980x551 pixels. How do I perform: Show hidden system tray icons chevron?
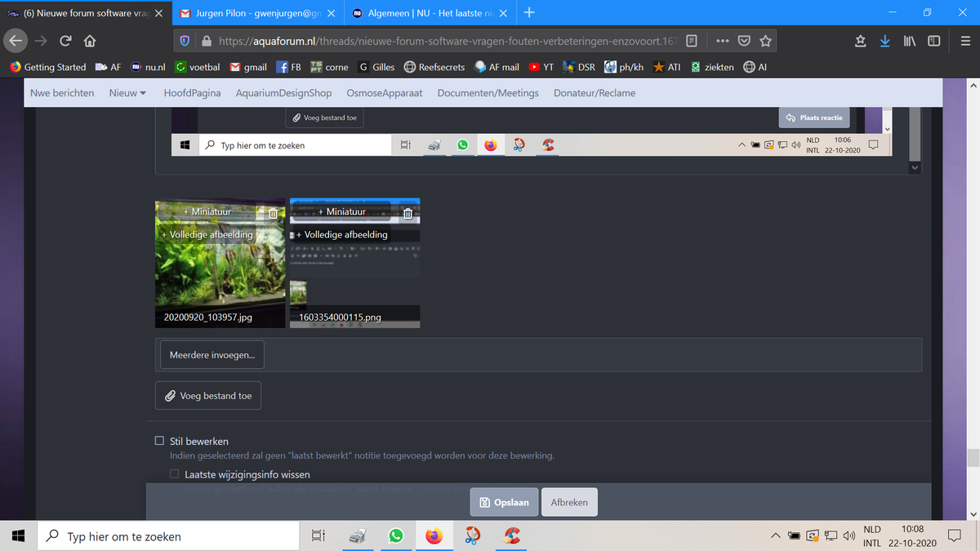click(775, 536)
